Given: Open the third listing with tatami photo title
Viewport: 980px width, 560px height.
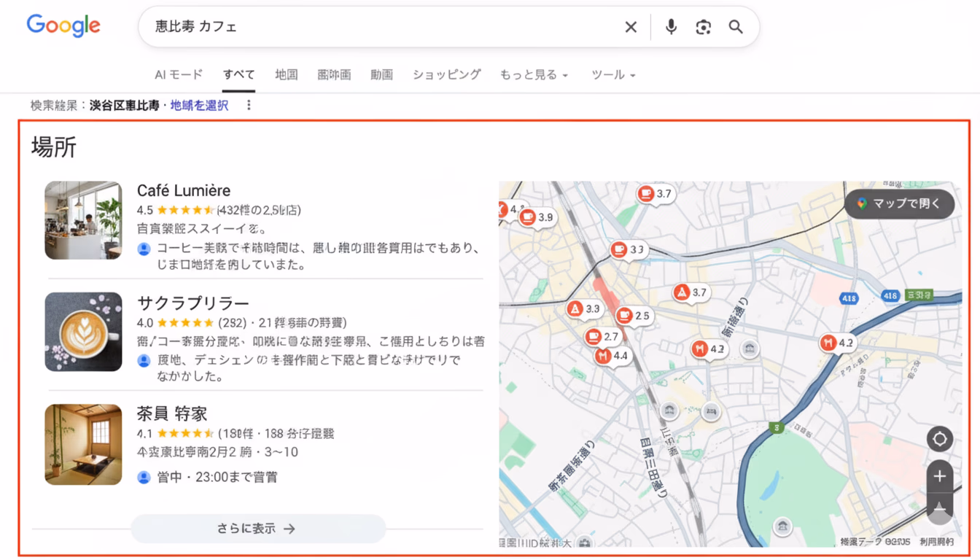Looking at the screenshot, I should [x=172, y=413].
